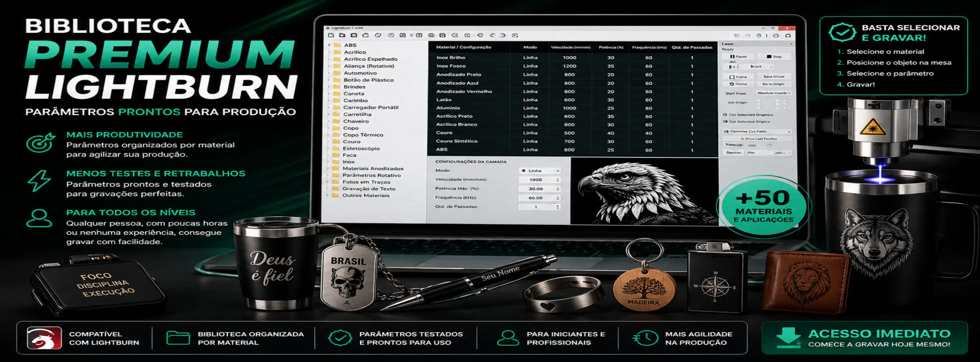This screenshot has height=362, width=980.
Task: Click the Potência (%) column header
Action: pyautogui.click(x=611, y=47)
